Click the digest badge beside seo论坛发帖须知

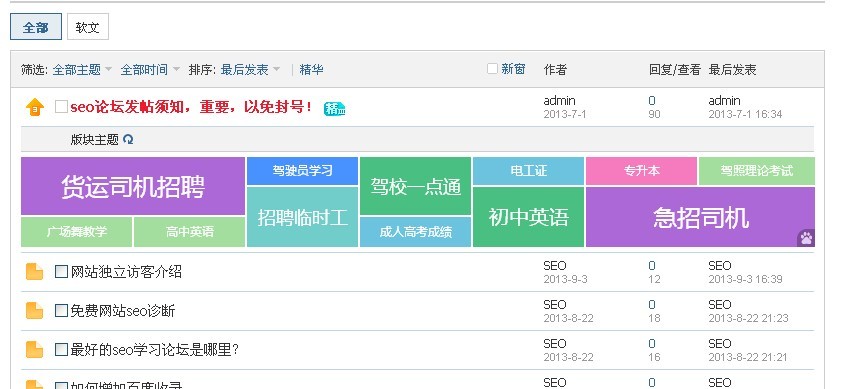pos(335,109)
